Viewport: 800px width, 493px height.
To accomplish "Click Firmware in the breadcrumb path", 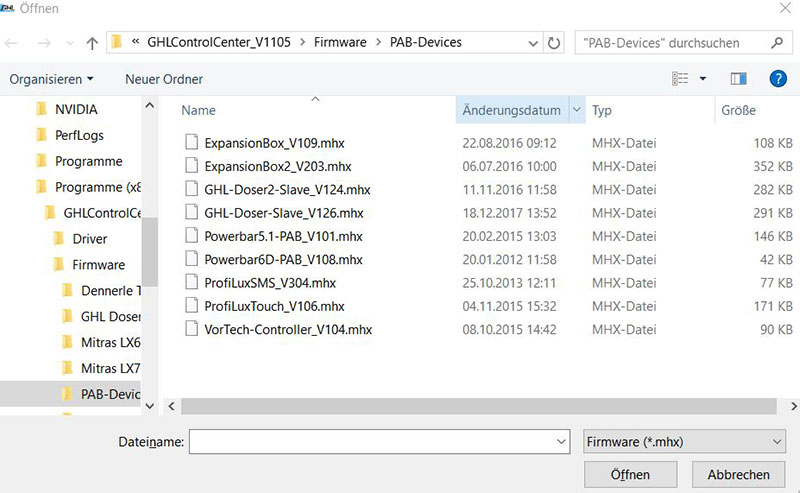I will 340,43.
